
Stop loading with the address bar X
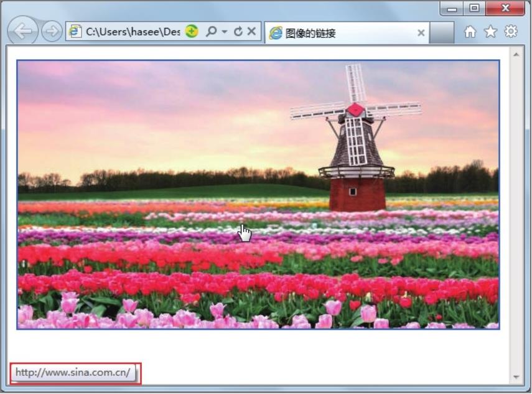coord(251,32)
